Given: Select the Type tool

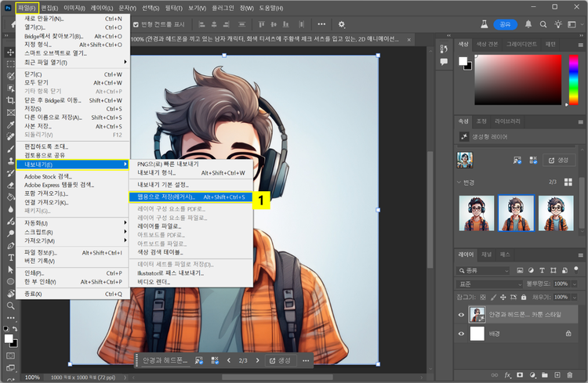Looking at the screenshot, I should (x=10, y=257).
